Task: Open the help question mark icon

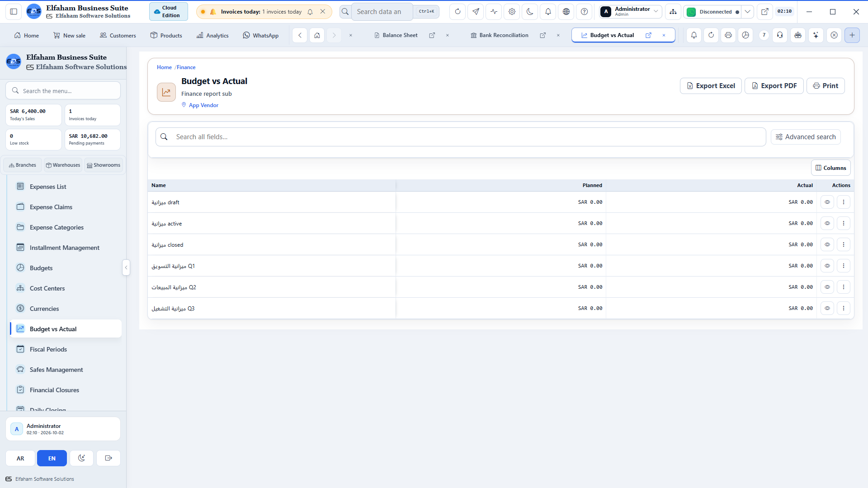Action: pyautogui.click(x=584, y=12)
